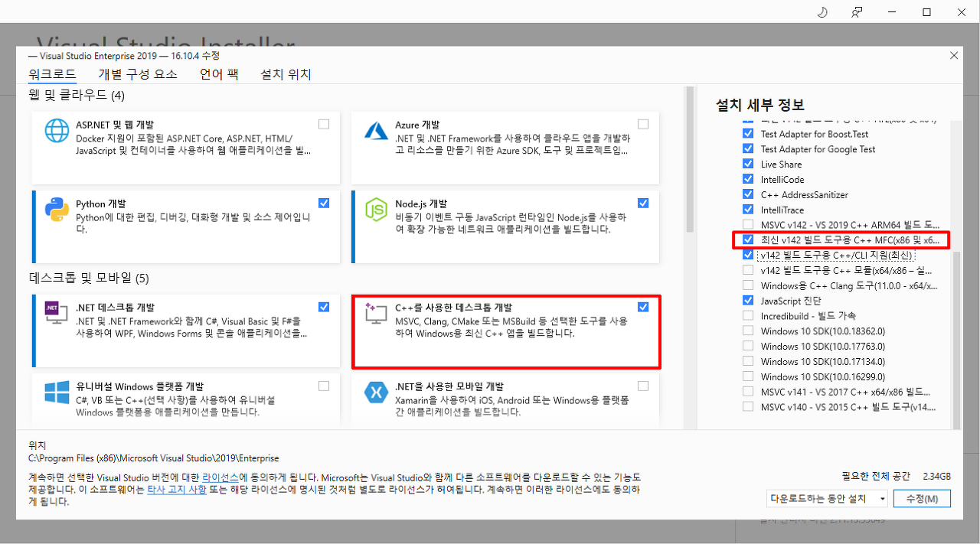Image resolution: width=980 pixels, height=544 pixels.
Task: Check Windows용 C++ Clang 도구 option
Action: tap(748, 285)
